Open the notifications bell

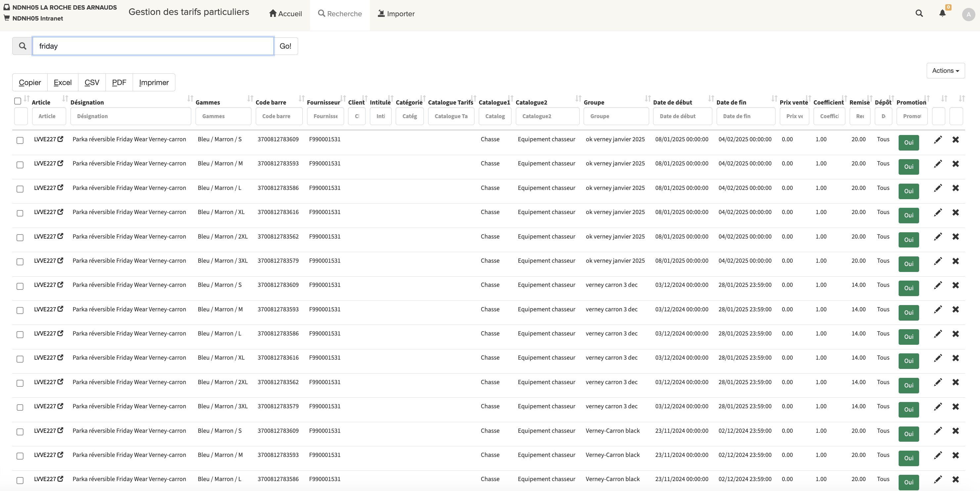coord(942,14)
